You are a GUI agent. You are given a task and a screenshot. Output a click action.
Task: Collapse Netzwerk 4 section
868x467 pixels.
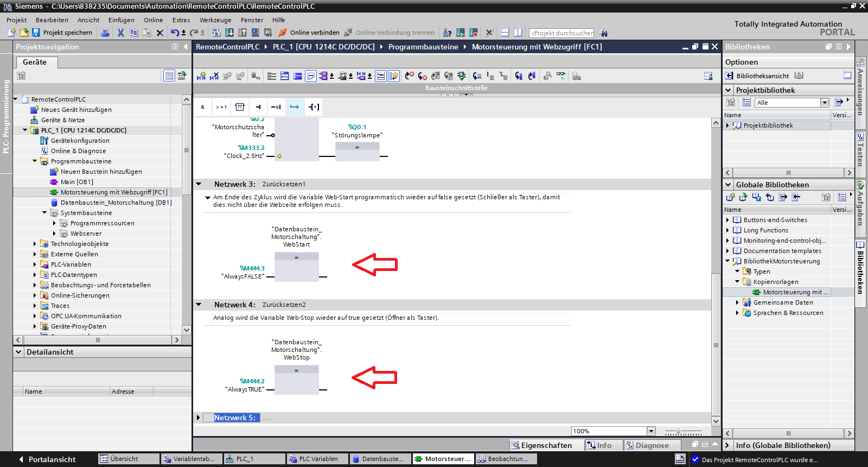coord(199,305)
